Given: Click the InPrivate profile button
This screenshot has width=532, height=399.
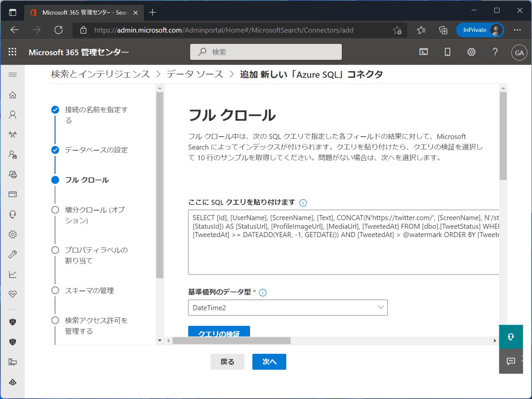Looking at the screenshot, I should tap(480, 30).
